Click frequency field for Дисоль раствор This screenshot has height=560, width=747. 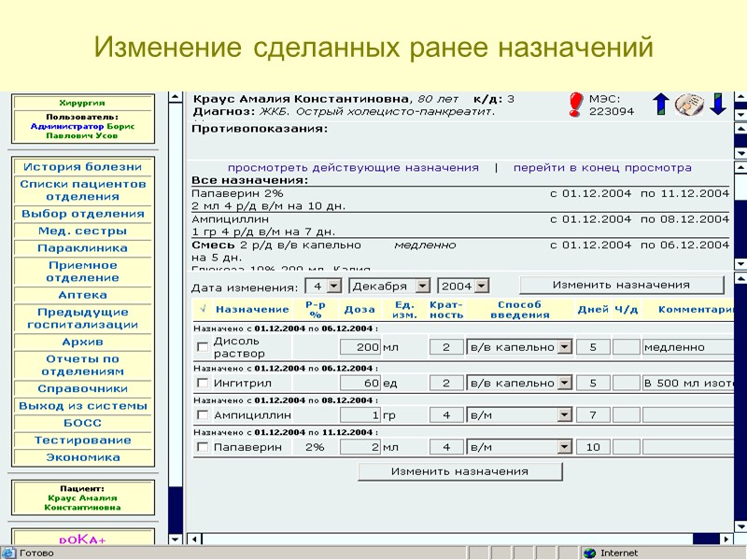coord(446,347)
